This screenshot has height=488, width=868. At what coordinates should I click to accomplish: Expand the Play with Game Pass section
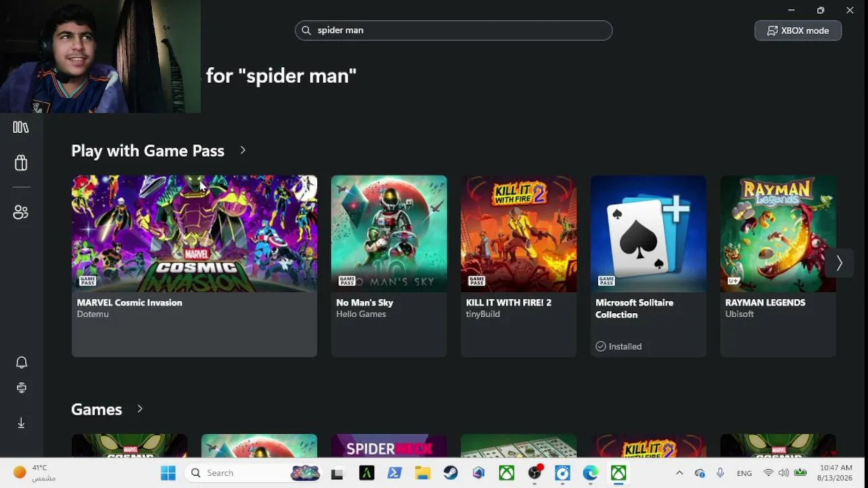click(x=243, y=150)
